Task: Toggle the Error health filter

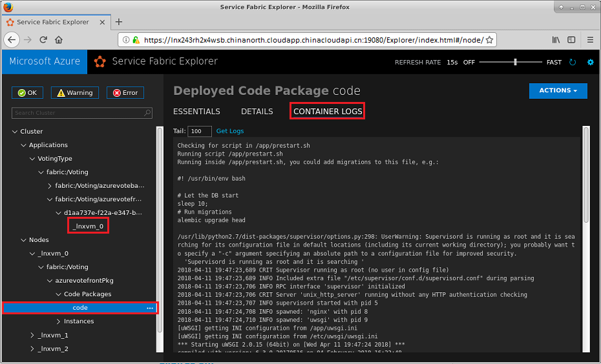Action: point(125,93)
